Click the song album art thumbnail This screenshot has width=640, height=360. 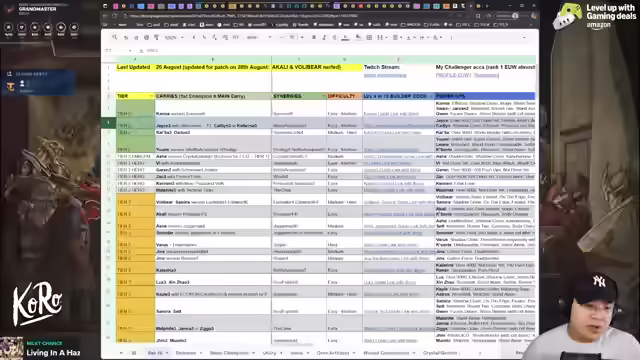11,348
